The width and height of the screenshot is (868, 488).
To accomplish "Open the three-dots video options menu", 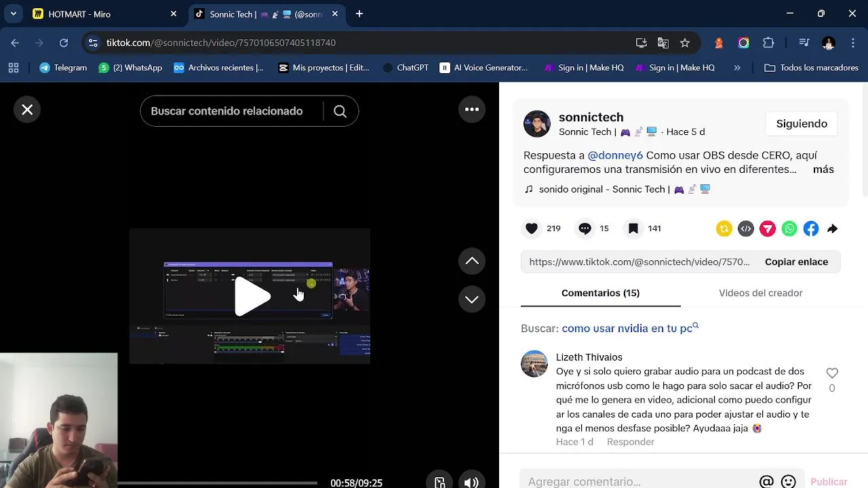I will pyautogui.click(x=472, y=109).
